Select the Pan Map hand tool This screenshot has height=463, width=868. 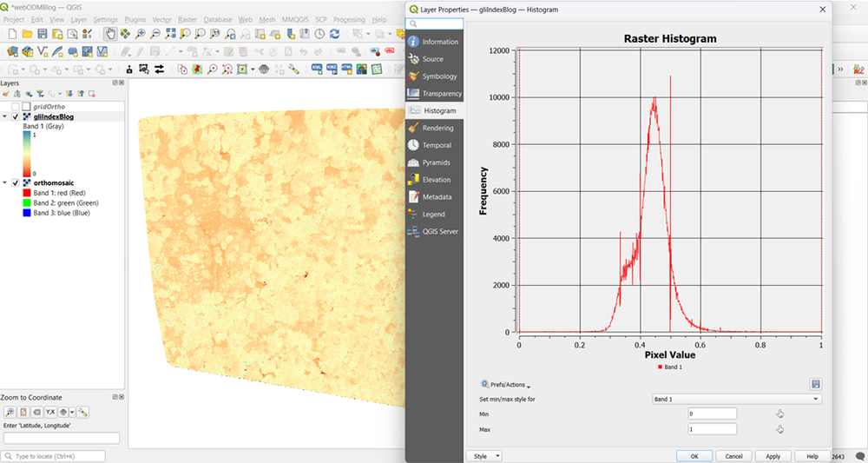click(110, 34)
